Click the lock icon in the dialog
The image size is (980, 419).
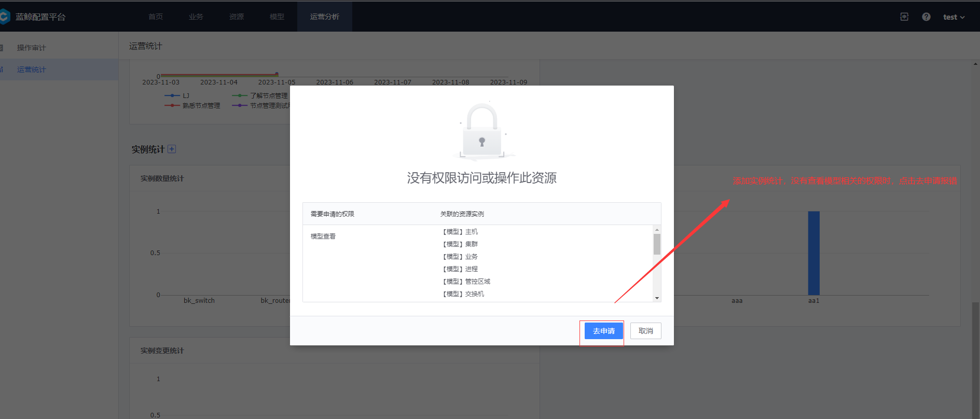click(x=482, y=131)
